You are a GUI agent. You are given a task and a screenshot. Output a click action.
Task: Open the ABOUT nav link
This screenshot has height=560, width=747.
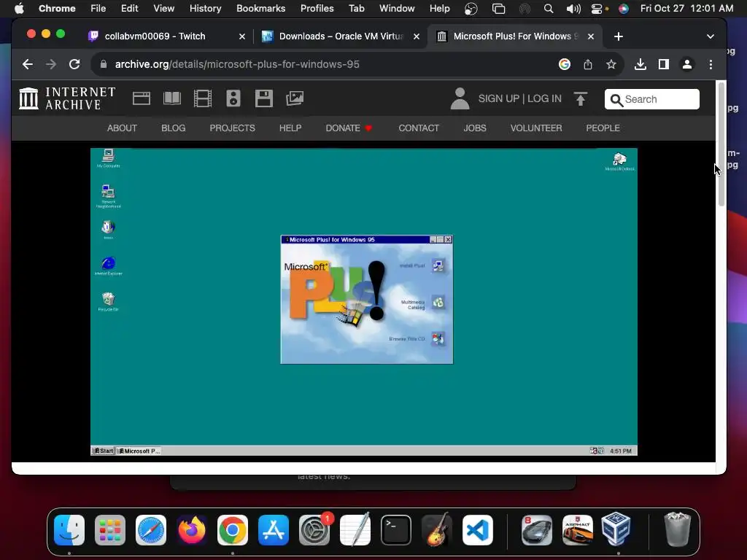[122, 128]
